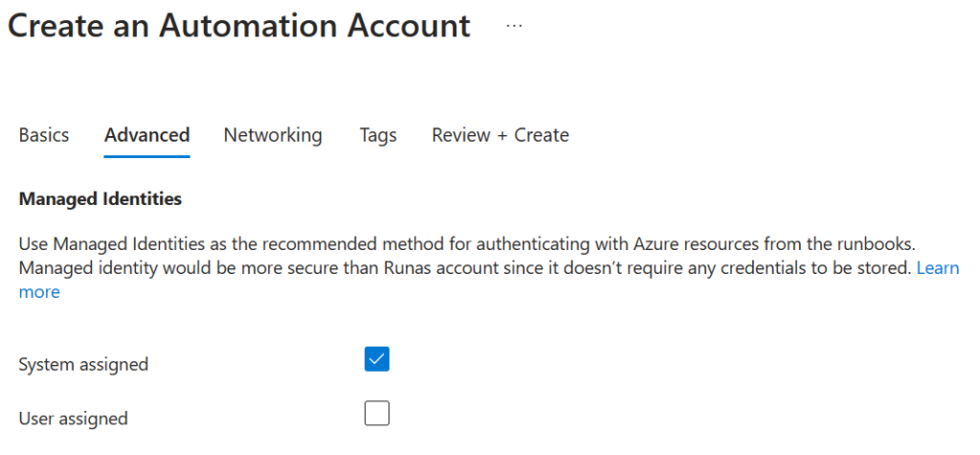The height and width of the screenshot is (455, 980).
Task: Open the ellipsis menu beside the page title
Action: pos(515,26)
